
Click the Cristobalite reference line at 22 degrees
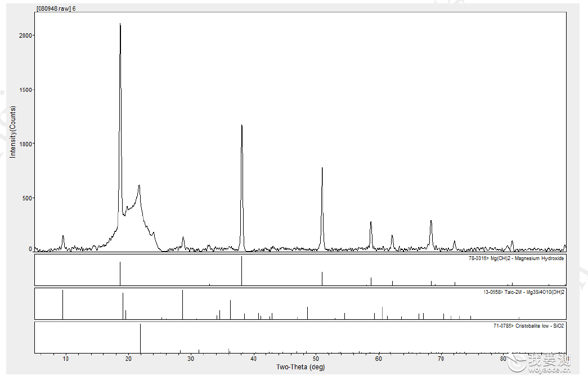[x=140, y=338]
